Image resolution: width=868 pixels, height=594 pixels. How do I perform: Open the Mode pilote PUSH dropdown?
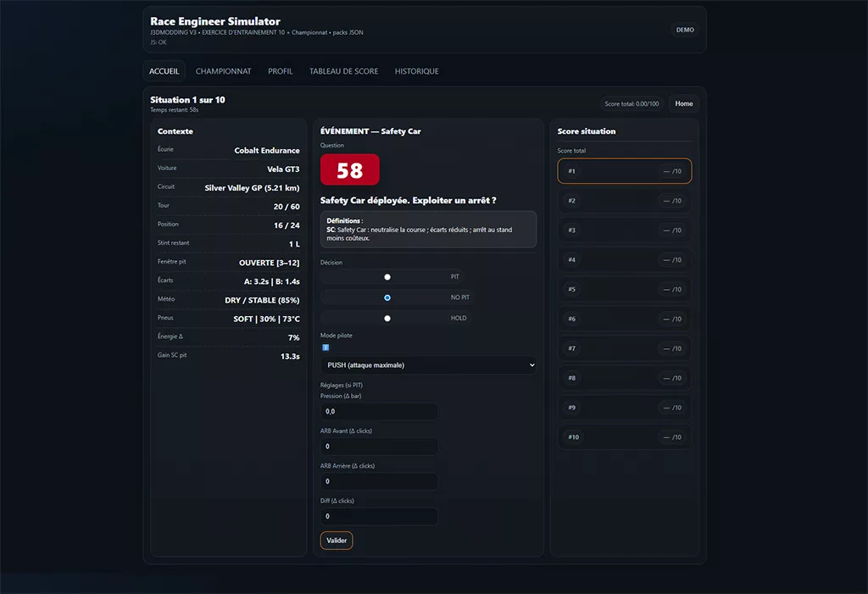[428, 365]
